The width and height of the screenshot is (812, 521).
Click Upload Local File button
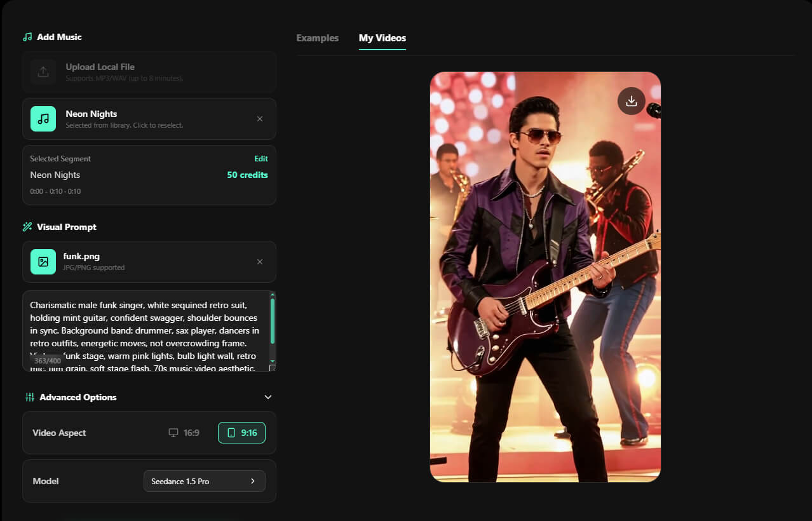[149, 72]
